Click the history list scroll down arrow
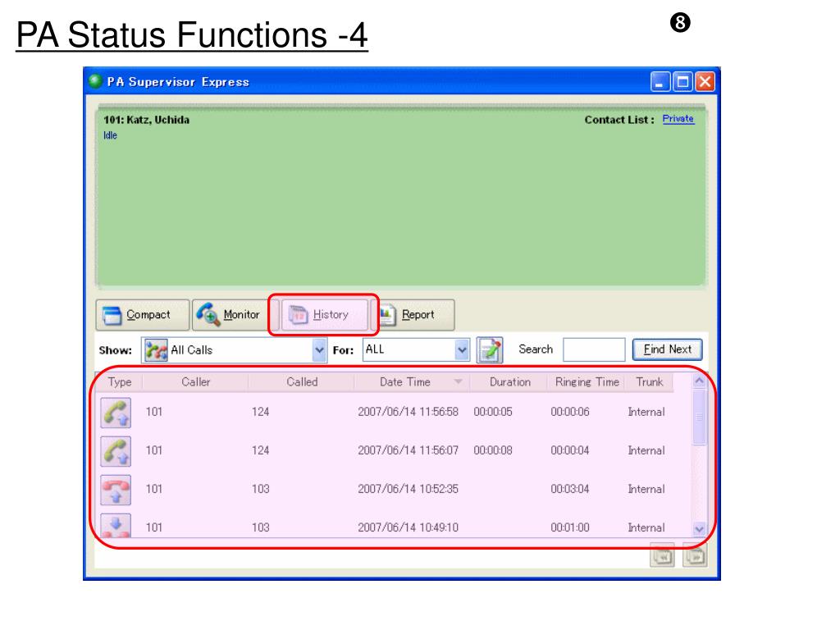Image resolution: width=840 pixels, height=630 pixels. click(x=699, y=529)
